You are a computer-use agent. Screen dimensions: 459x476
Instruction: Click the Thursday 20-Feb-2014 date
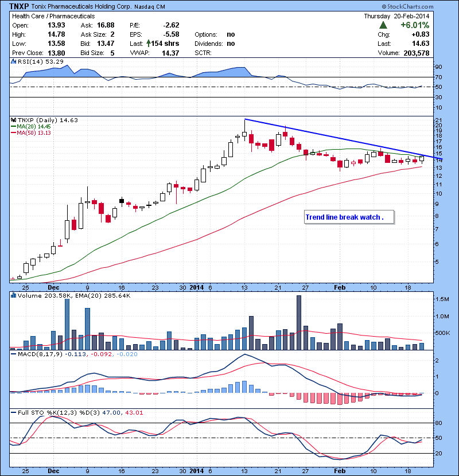pos(396,16)
